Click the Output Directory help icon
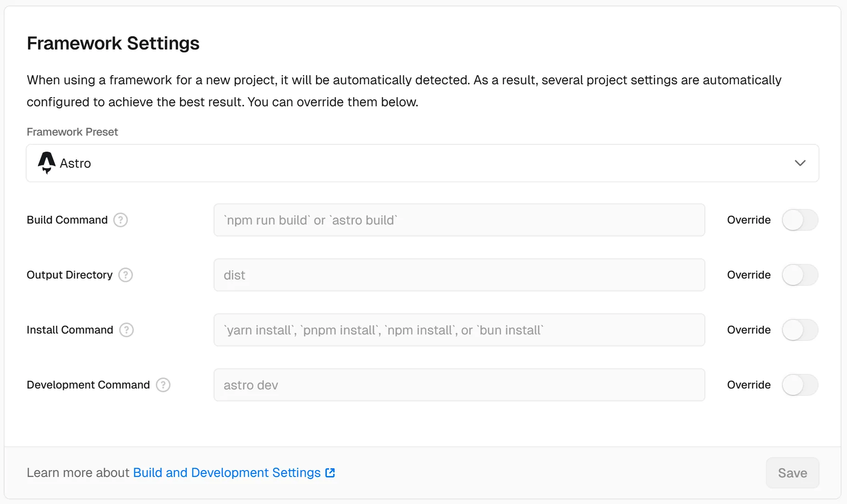Viewport: 847px width, 504px height. click(126, 275)
